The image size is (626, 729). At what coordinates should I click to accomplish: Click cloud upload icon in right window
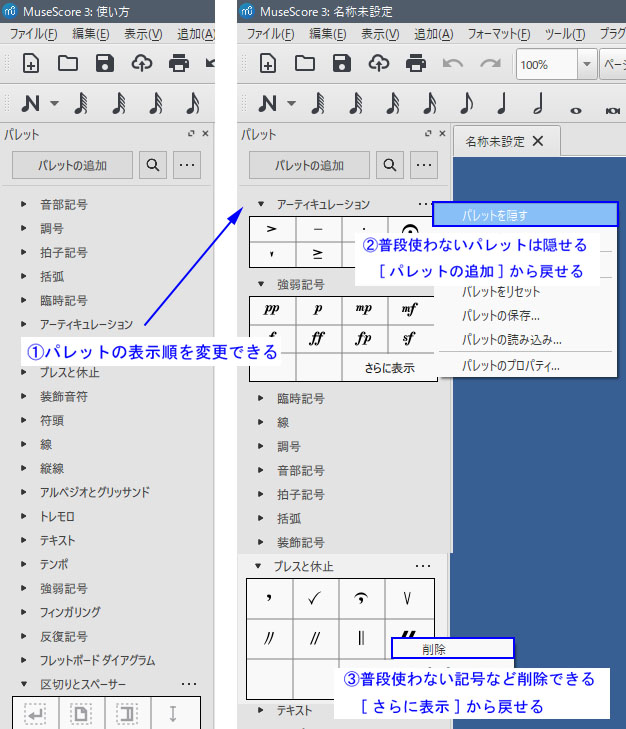[379, 63]
